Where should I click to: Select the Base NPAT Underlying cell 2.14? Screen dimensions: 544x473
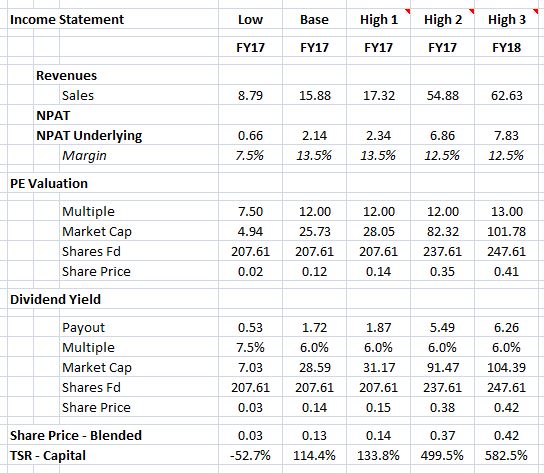314,135
